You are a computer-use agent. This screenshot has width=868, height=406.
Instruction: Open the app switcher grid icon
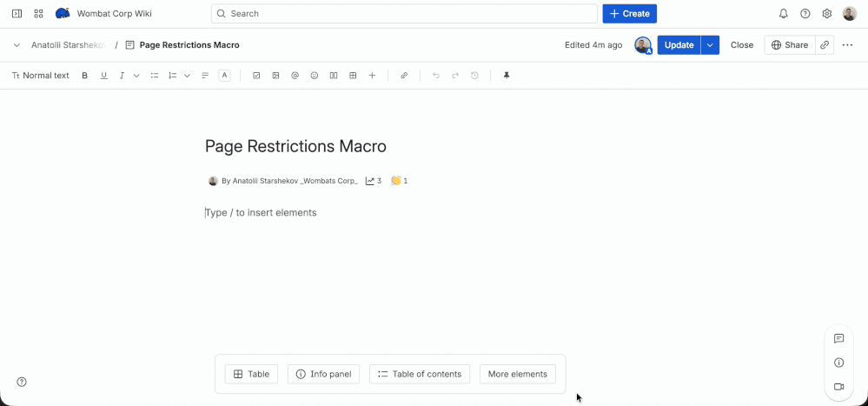(39, 13)
